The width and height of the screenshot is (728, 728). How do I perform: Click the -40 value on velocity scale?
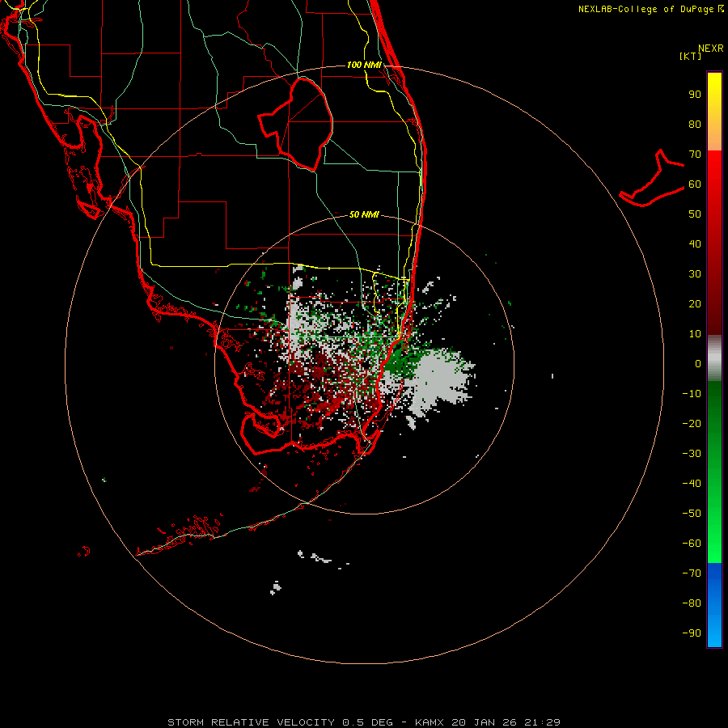click(692, 484)
